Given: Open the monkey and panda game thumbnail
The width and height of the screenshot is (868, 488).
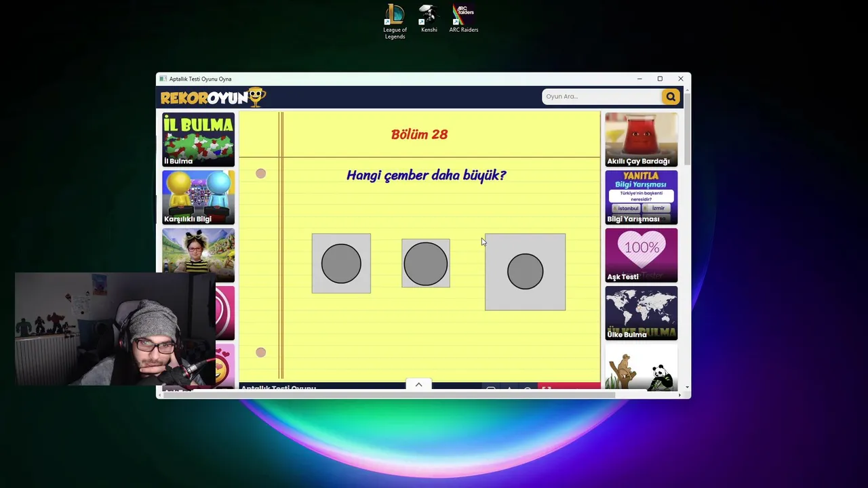Looking at the screenshot, I should [641, 367].
